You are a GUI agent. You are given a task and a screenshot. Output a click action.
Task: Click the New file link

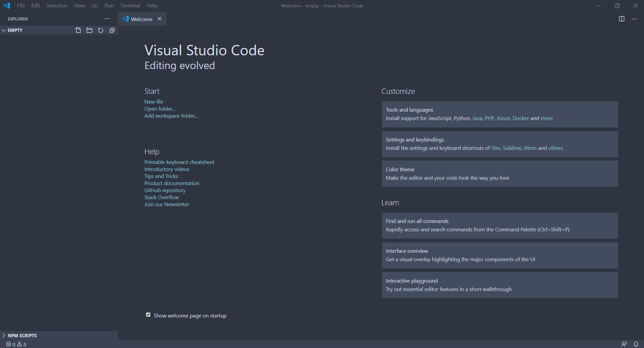click(x=154, y=102)
